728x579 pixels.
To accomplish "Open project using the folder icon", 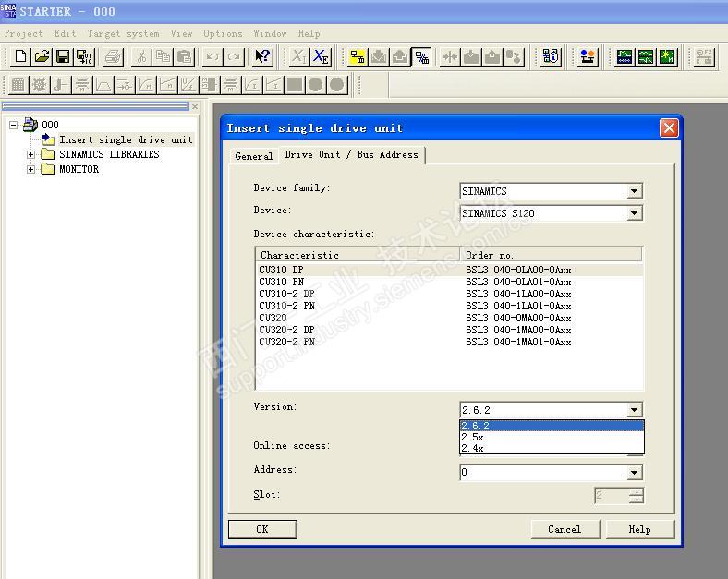I will [42, 56].
